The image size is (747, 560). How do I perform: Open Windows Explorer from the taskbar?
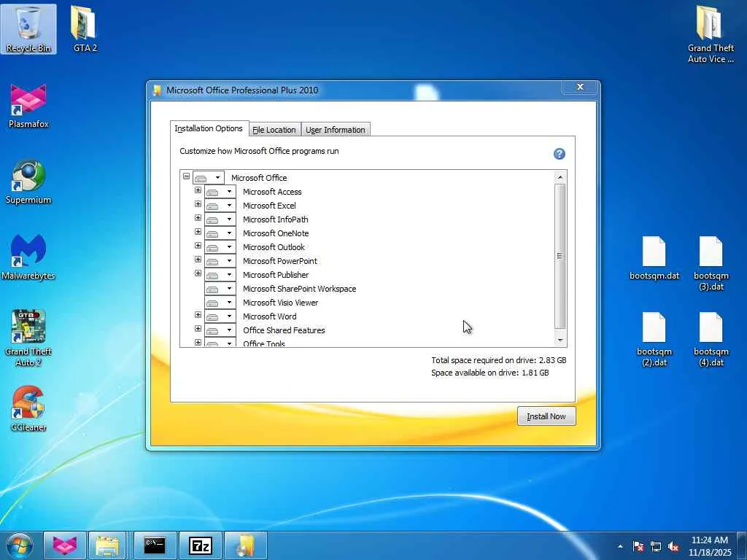pos(108,545)
